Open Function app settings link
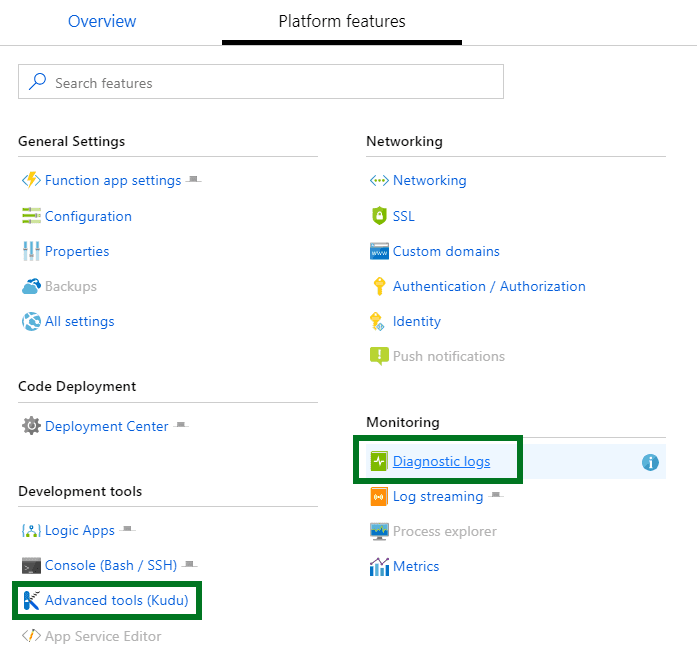 [113, 180]
